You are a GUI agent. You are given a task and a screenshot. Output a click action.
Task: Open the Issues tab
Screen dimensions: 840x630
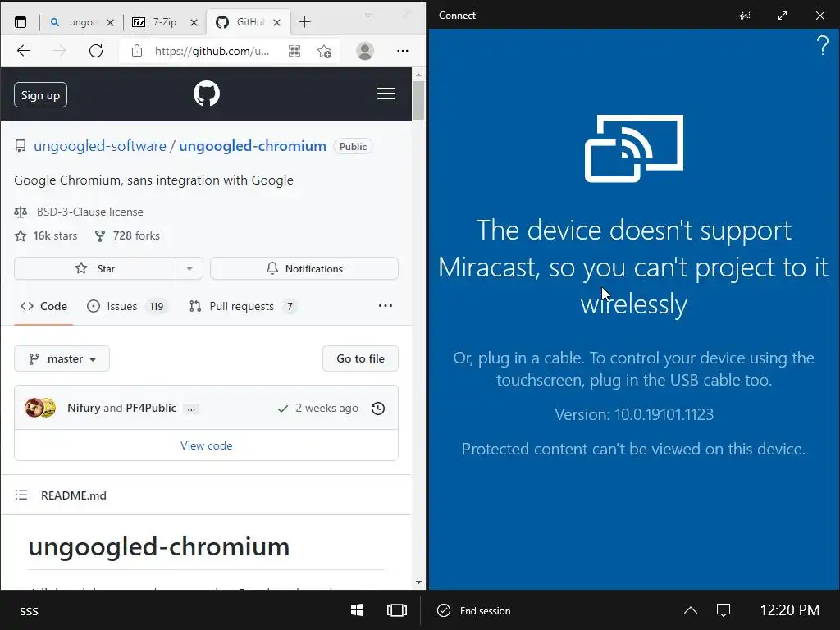coord(126,307)
